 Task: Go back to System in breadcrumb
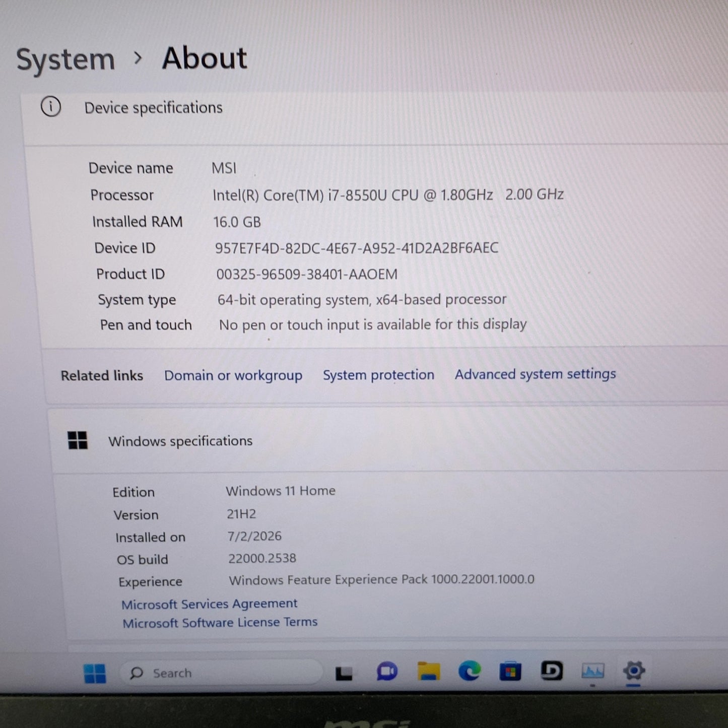pos(65,59)
